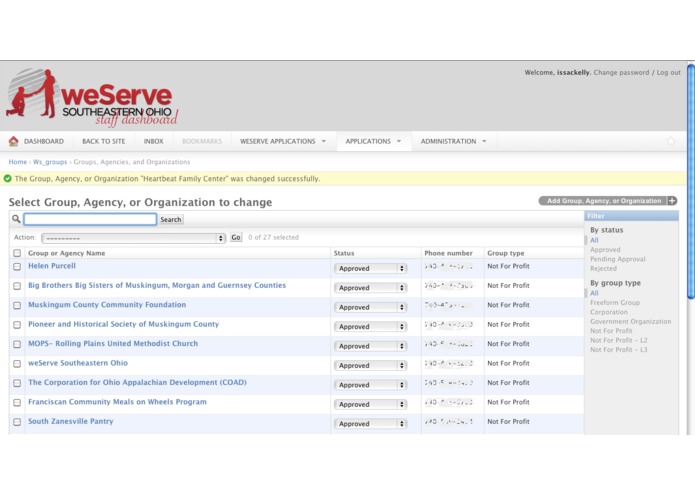Check the box for Big Brothers Big Sisters
The height and width of the screenshot is (494, 695).
tap(17, 286)
